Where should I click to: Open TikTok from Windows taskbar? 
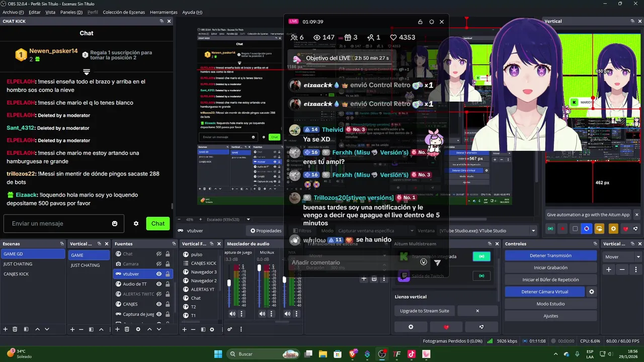click(412, 354)
